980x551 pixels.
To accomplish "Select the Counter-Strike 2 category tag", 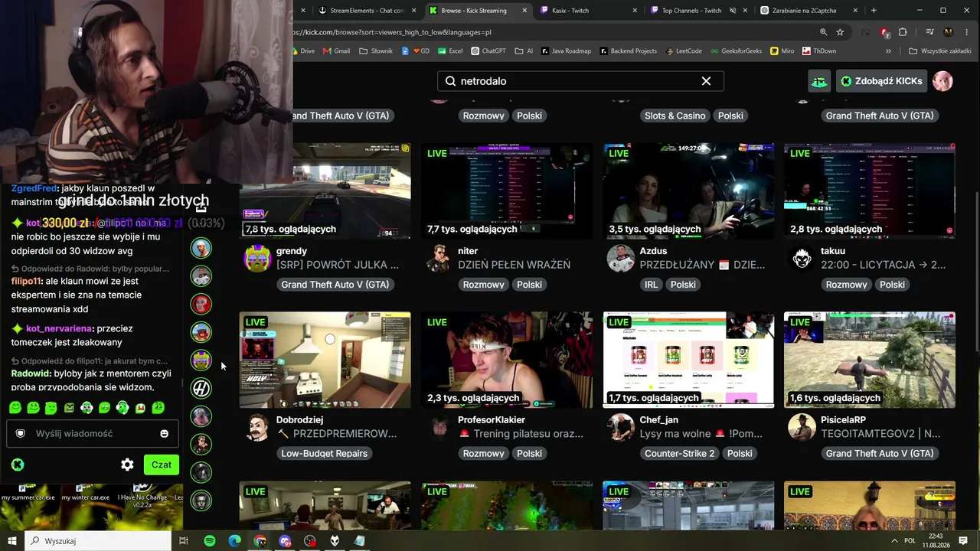I will click(679, 454).
